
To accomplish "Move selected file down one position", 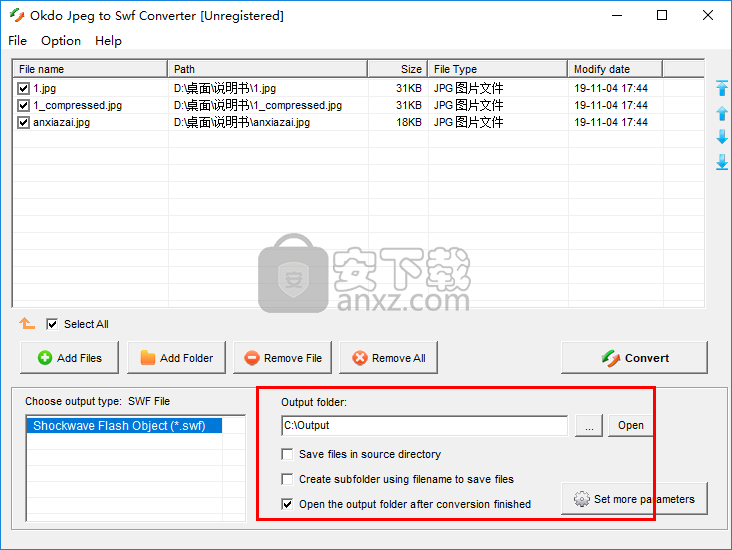I will pyautogui.click(x=722, y=137).
